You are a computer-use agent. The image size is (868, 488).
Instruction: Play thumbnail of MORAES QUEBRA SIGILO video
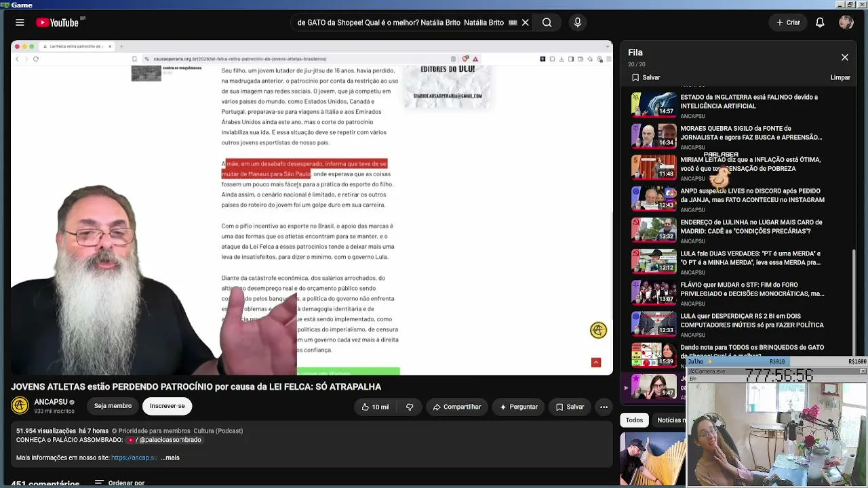(x=654, y=136)
